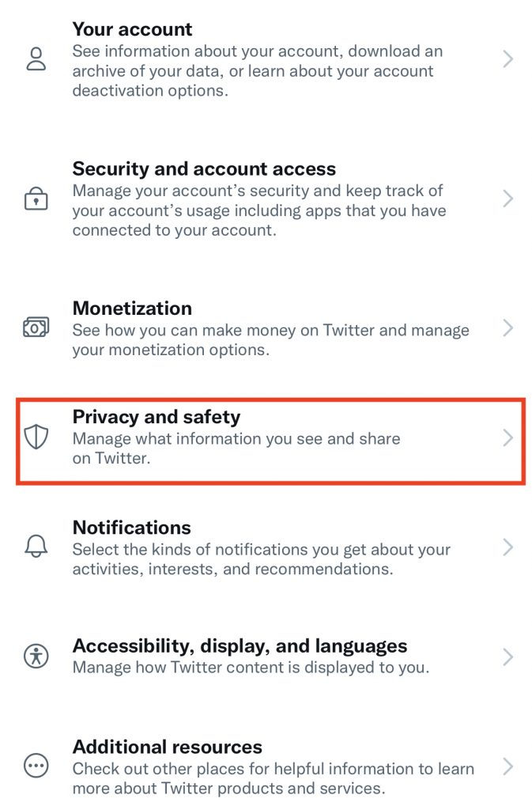Select the padlock icon for Security and account access
The image size is (532, 810).
pos(36,199)
